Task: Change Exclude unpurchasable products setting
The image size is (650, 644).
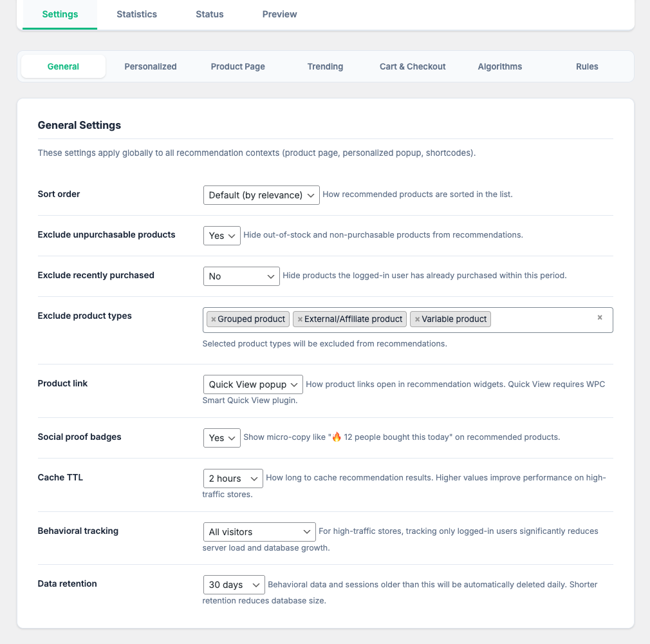Action: tap(221, 236)
